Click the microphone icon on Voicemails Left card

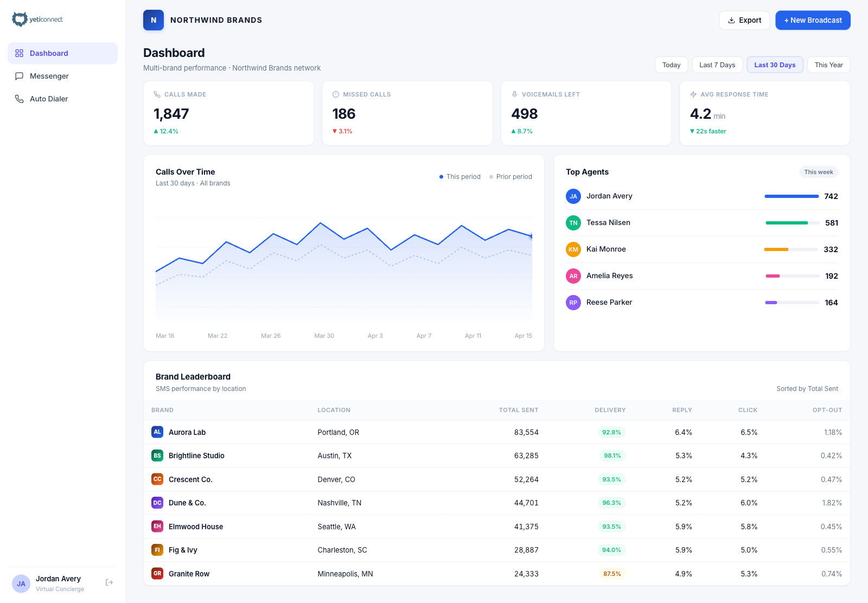pos(514,94)
